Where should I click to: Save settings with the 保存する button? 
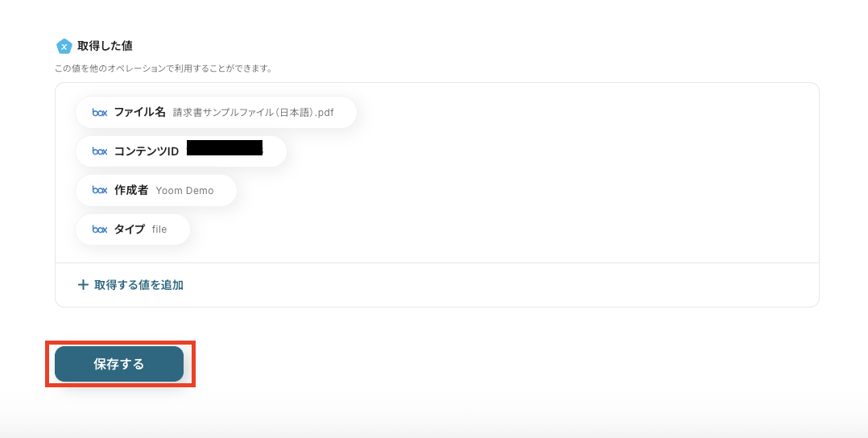click(x=119, y=364)
